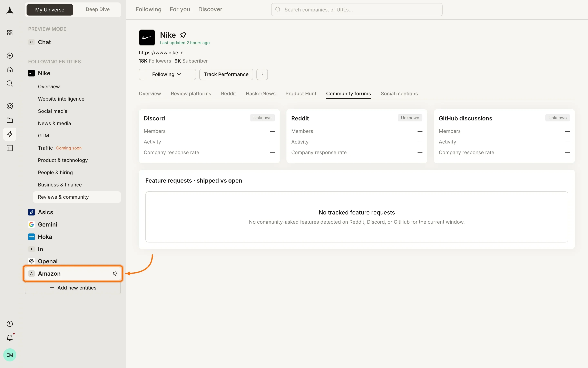Click the plus circle icon in left rail
Viewport: 588px width, 368px height.
click(10, 55)
